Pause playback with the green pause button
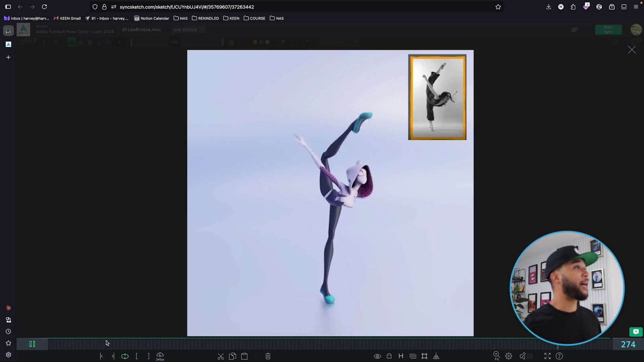Image resolution: width=644 pixels, height=362 pixels. (32, 344)
